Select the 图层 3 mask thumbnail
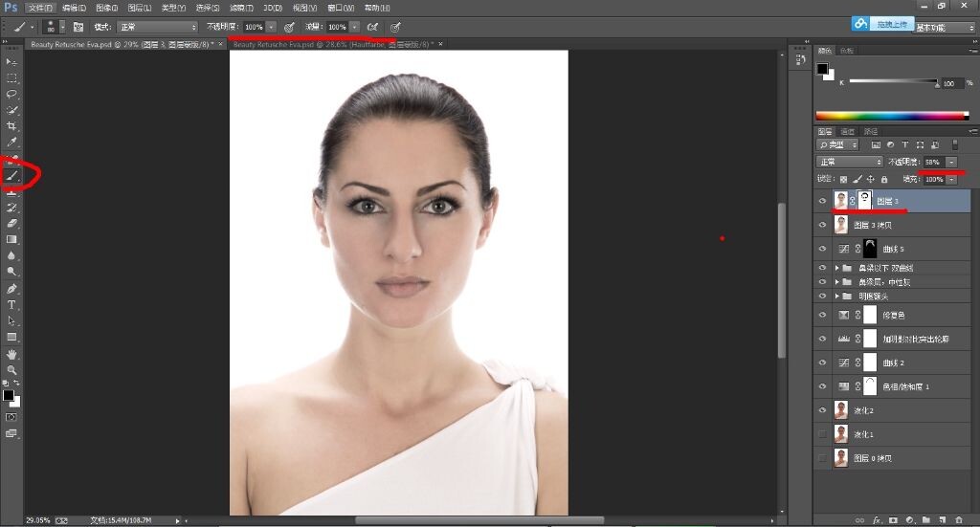 pyautogui.click(x=864, y=201)
